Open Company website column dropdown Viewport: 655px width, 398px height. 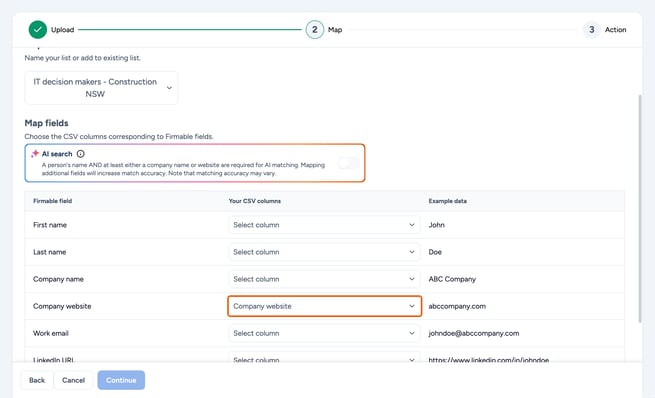(x=324, y=306)
